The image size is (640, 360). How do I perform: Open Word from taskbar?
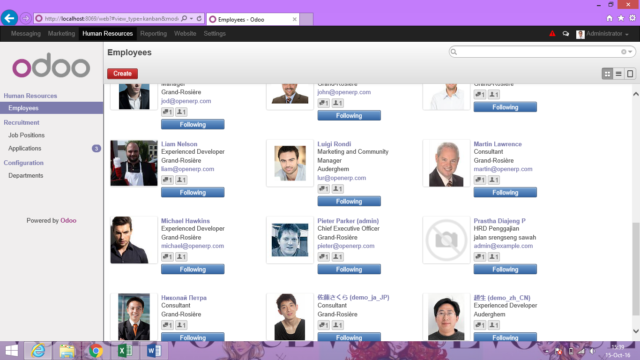[153, 351]
